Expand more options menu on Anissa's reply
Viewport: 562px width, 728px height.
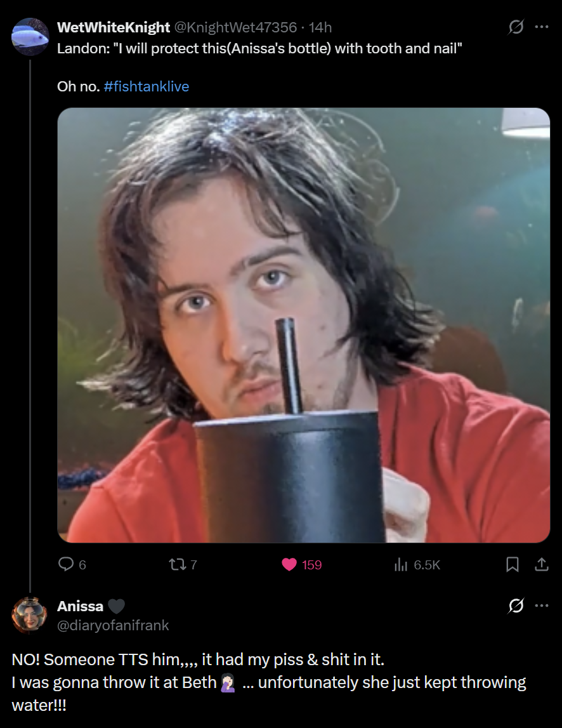[x=542, y=606]
